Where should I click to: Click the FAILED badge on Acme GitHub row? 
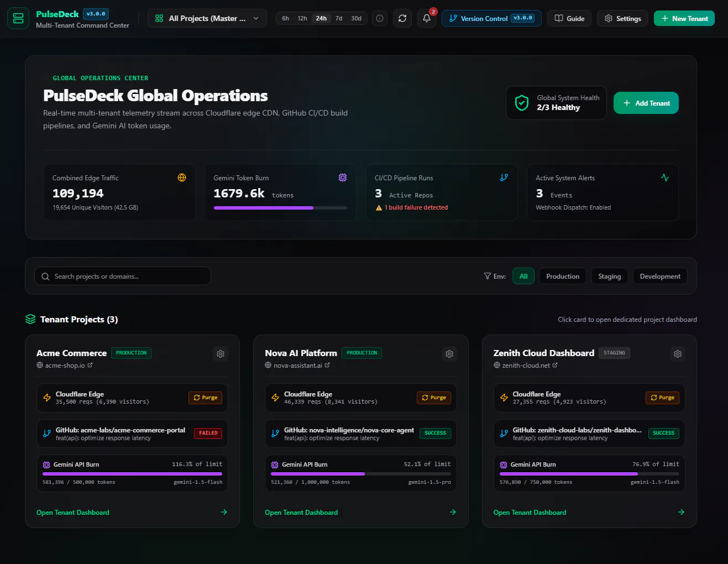tap(208, 434)
